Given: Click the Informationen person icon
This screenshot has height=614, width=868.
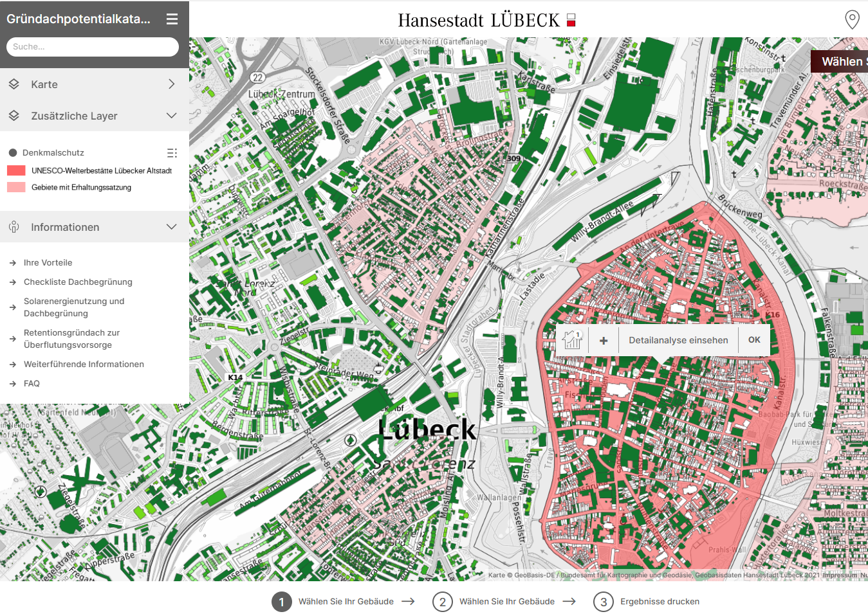Looking at the screenshot, I should click(x=14, y=227).
